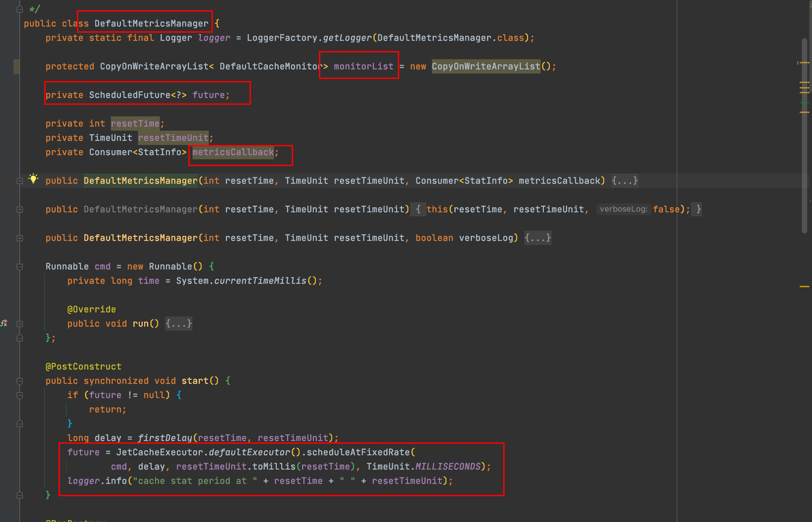This screenshot has height=522, width=812.
Task: Click the fold end marker at if-block closing brace
Action: [20, 423]
